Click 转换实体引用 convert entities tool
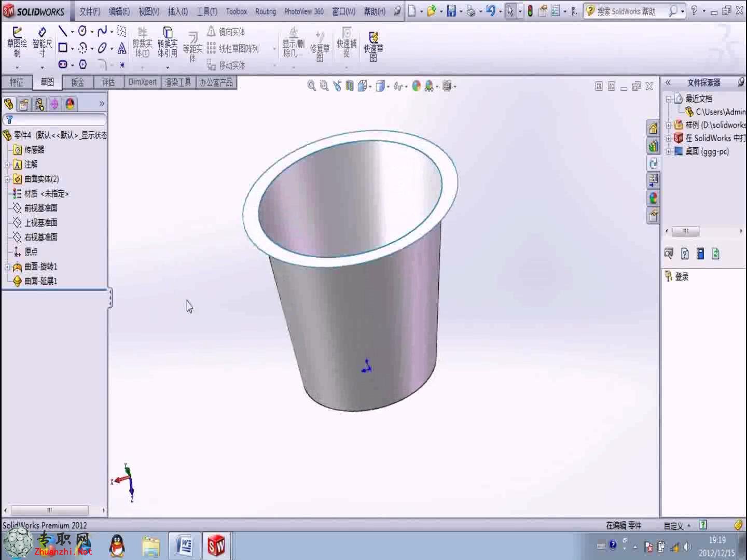Image resolution: width=747 pixels, height=560 pixels. coord(168,43)
